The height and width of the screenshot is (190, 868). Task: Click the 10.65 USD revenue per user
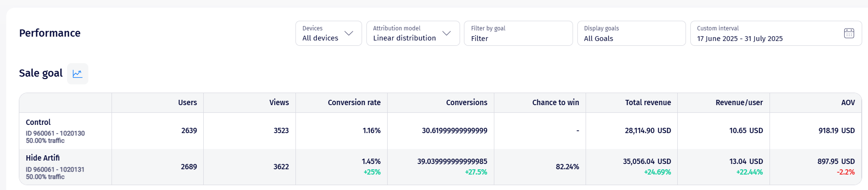[746, 131]
